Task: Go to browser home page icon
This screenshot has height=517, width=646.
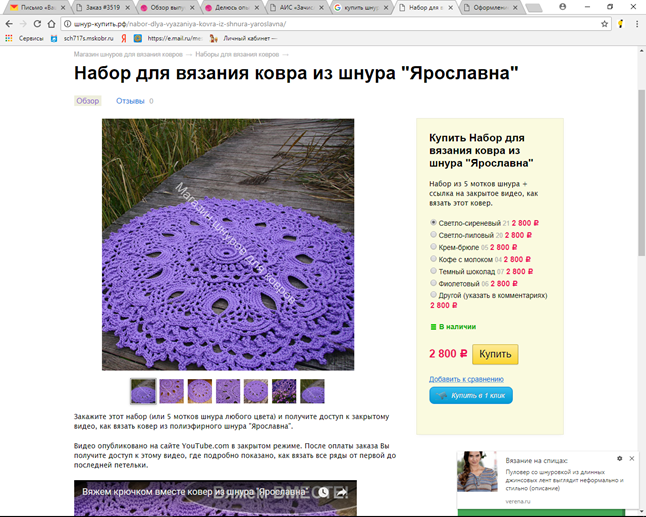Action: tap(51, 24)
